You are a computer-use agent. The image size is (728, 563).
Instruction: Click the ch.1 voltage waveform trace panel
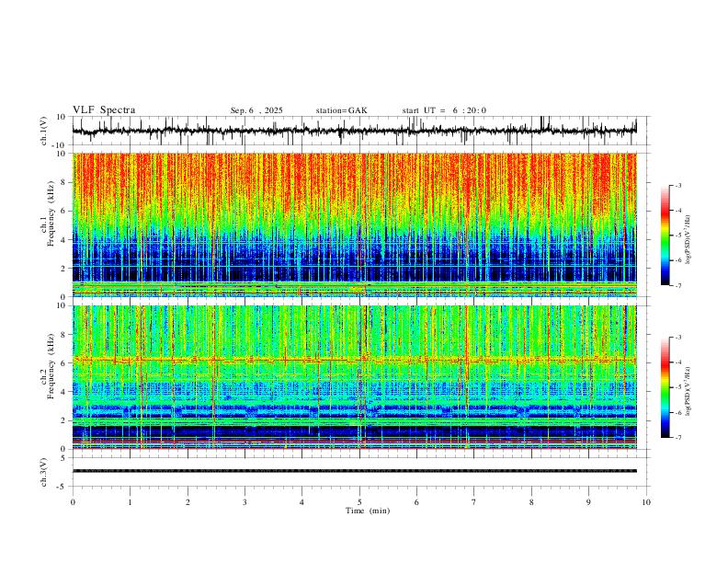(x=359, y=131)
